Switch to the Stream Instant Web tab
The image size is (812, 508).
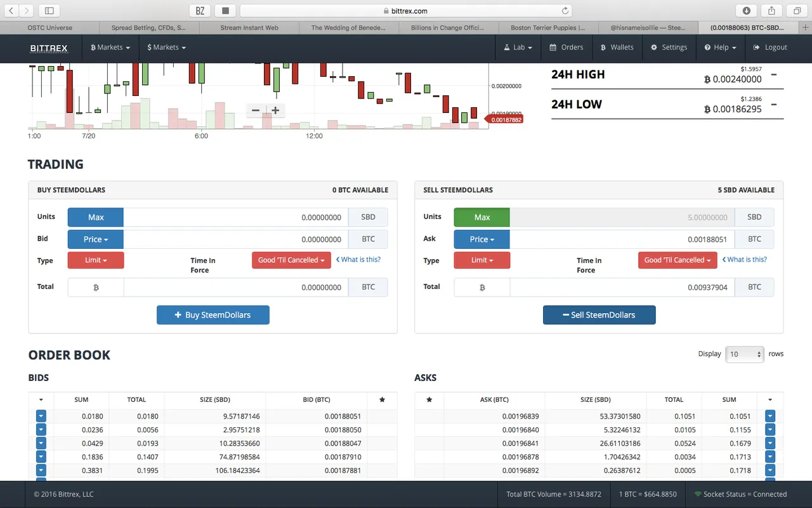249,28
